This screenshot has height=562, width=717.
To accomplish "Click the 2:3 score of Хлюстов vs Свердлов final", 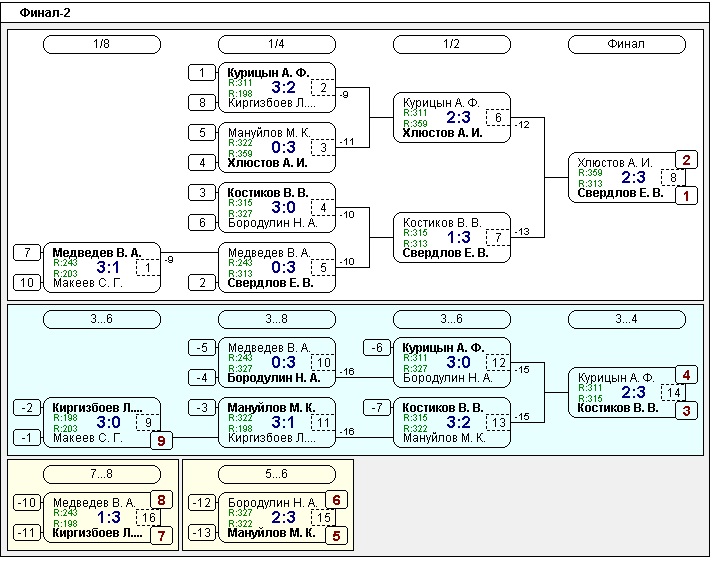I will (633, 177).
